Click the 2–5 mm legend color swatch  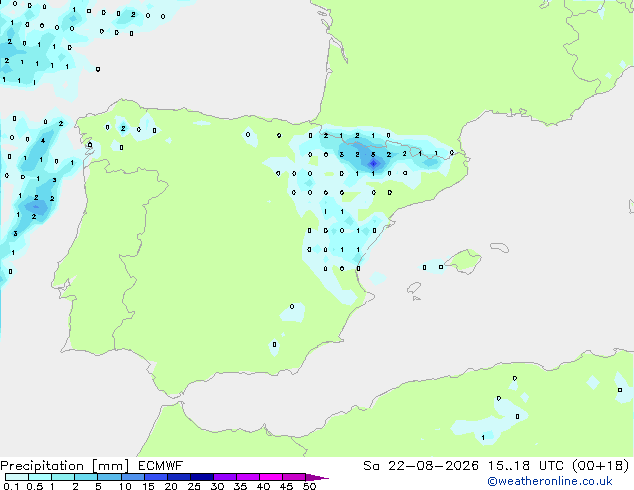(86, 477)
